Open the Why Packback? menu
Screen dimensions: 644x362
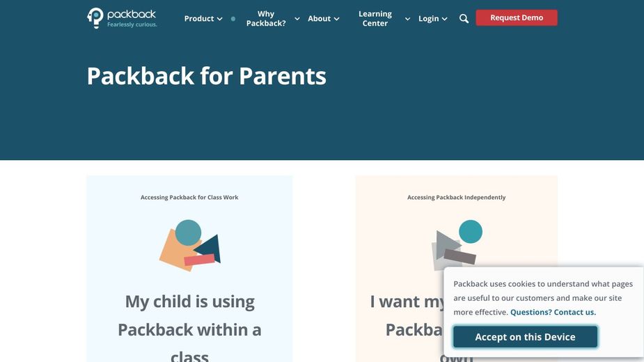point(266,19)
